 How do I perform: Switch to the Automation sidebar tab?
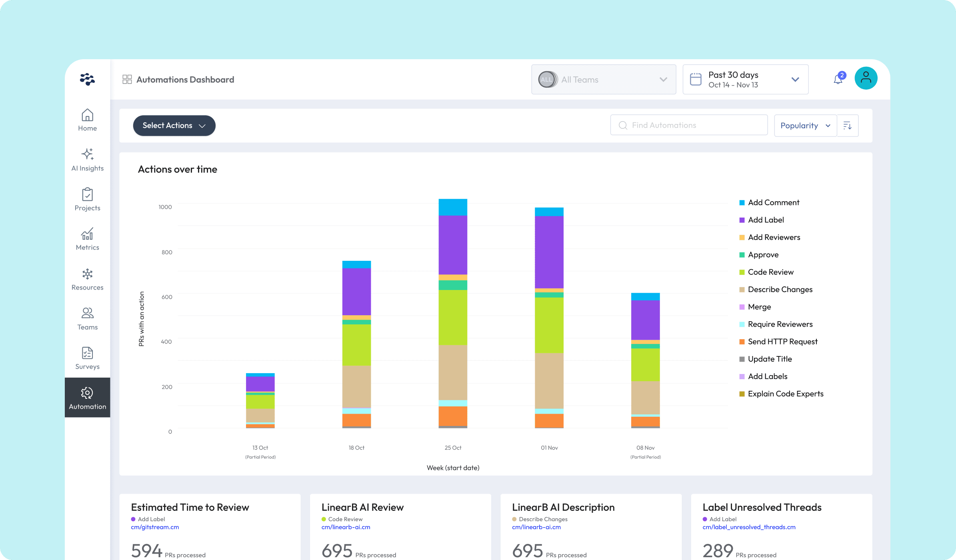pos(87,397)
